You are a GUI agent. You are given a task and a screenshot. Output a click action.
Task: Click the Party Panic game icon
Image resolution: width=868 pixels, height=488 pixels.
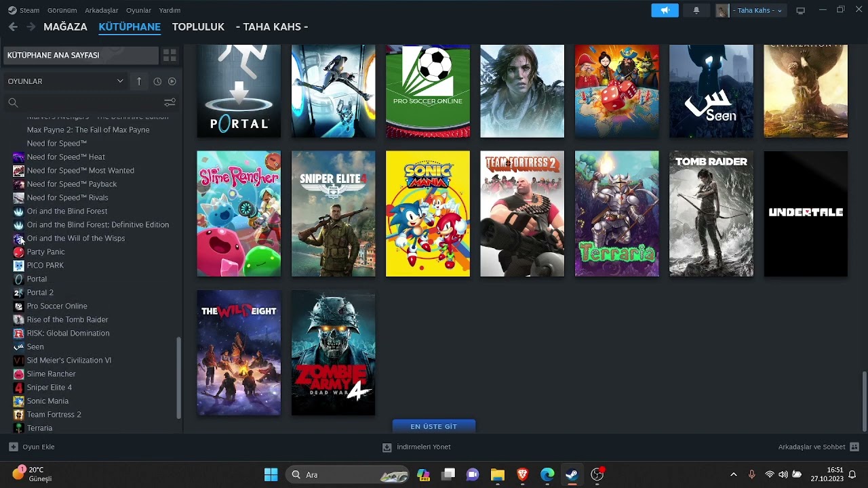(x=18, y=251)
